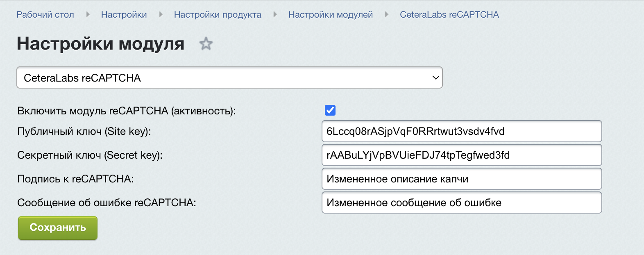Open Настройки breadcrumb link
This screenshot has height=255, width=644.
124,15
